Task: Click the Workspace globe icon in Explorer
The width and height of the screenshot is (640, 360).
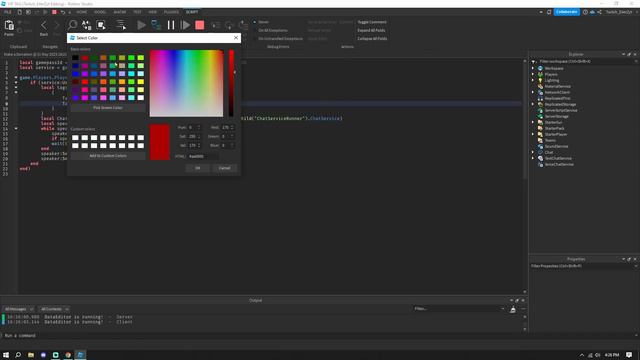Action: pyautogui.click(x=540, y=68)
